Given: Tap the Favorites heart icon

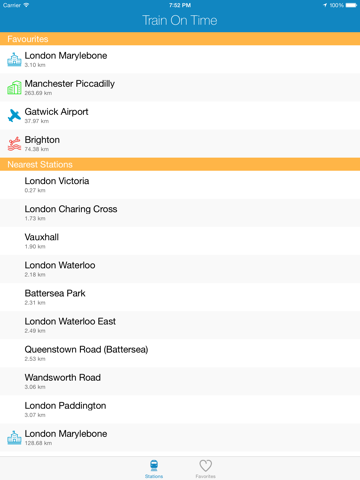Looking at the screenshot, I should (205, 465).
